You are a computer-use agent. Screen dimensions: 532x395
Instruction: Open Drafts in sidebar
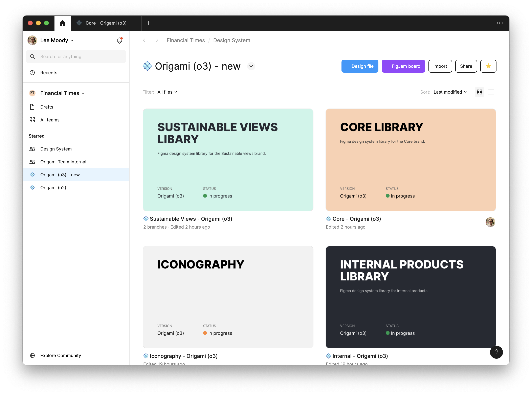76,107
